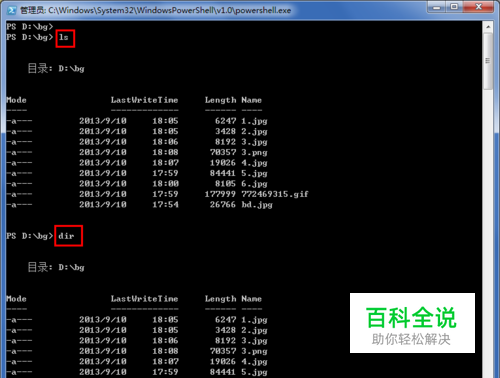Close the PowerShell window
500x378 pixels.
tap(478, 7)
